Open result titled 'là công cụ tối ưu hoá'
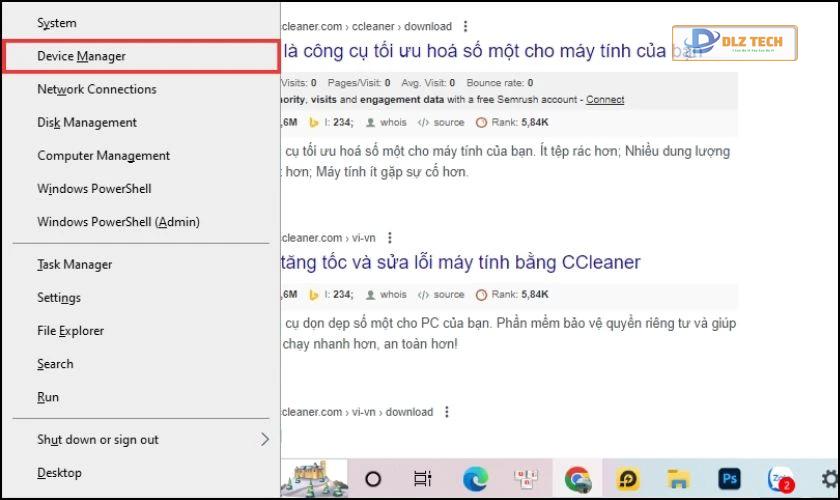This screenshot has height=500, width=840. (492, 51)
